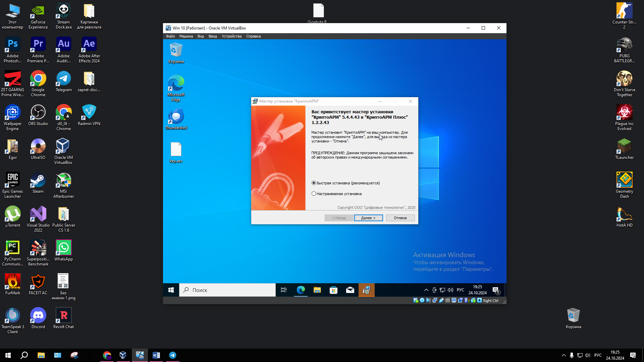Open Mail from the VM taskbar

[350, 290]
